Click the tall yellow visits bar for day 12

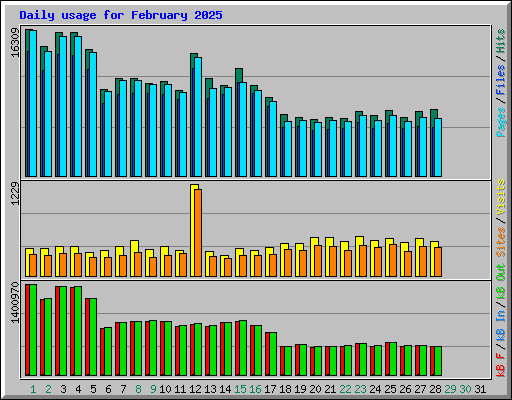coord(193,230)
